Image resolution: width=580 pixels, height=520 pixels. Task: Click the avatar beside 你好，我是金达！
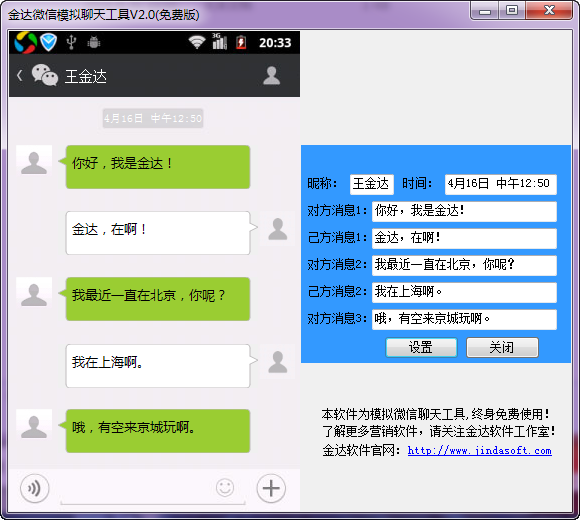(x=34, y=163)
